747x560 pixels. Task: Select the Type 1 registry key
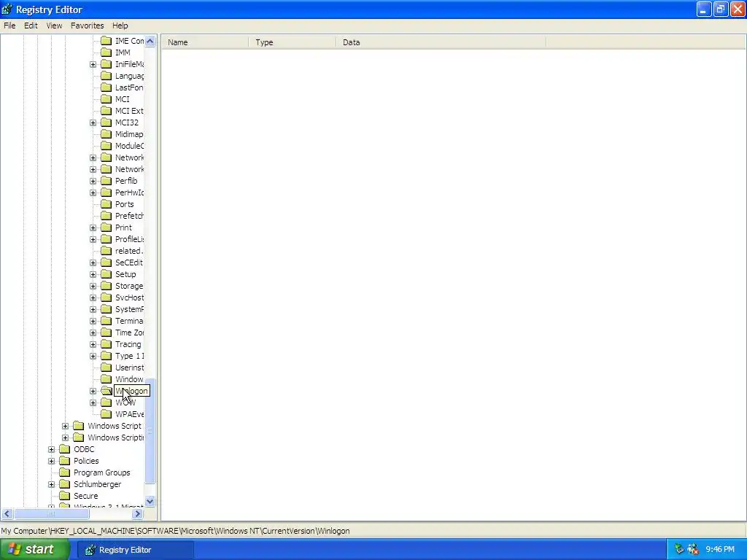pyautogui.click(x=129, y=356)
